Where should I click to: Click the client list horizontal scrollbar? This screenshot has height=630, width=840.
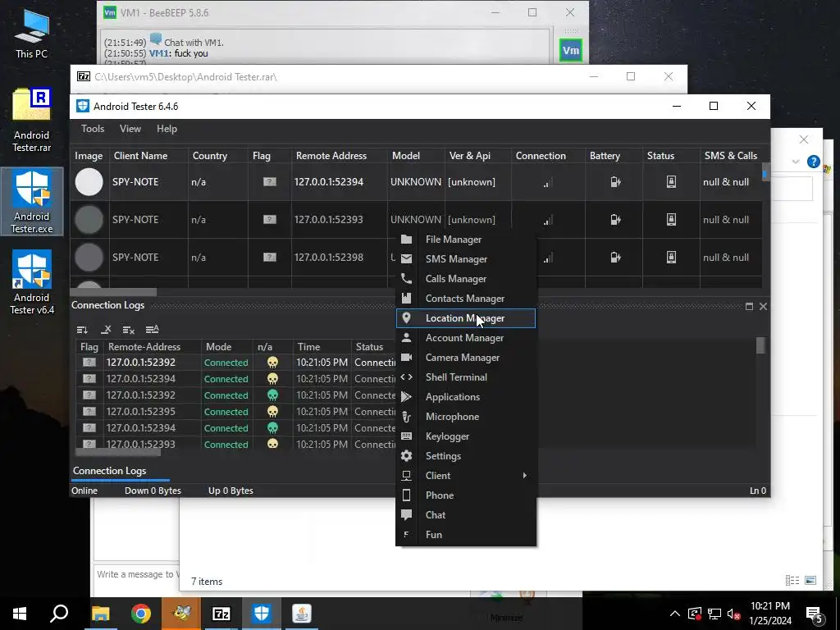(x=113, y=293)
